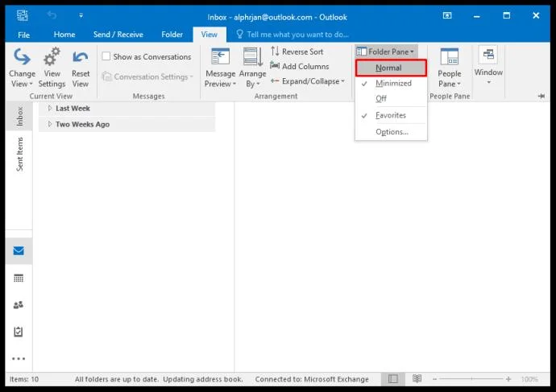Click the Tell me search field
The width and height of the screenshot is (556, 392).
pos(297,35)
